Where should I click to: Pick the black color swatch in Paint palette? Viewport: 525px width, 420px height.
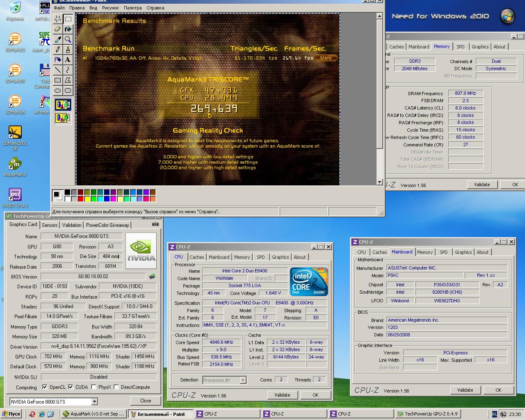tap(67, 192)
